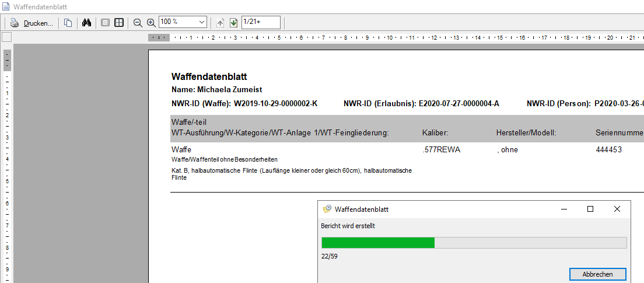Go to the previous page arrow

220,23
